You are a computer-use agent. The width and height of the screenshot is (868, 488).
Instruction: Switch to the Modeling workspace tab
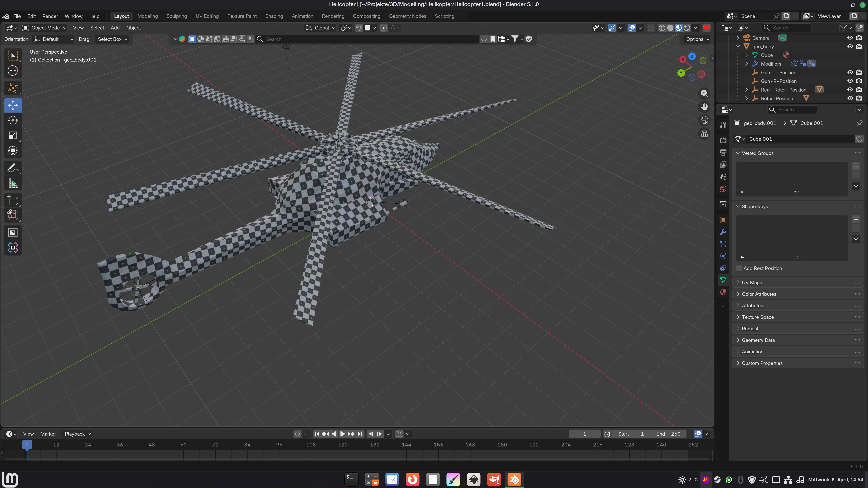pyautogui.click(x=148, y=16)
